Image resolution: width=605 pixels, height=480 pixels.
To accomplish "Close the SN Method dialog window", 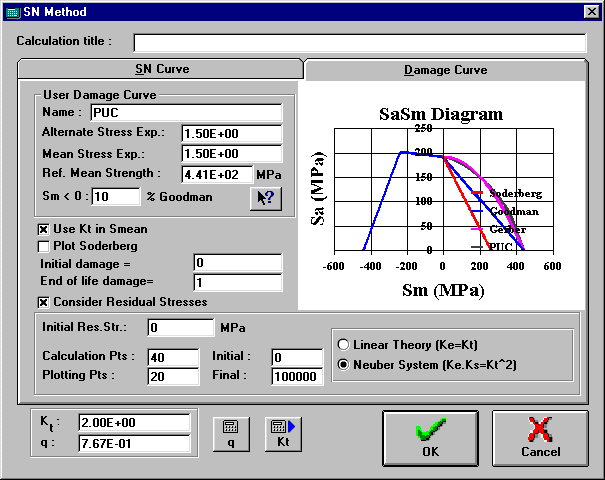I will [x=591, y=12].
